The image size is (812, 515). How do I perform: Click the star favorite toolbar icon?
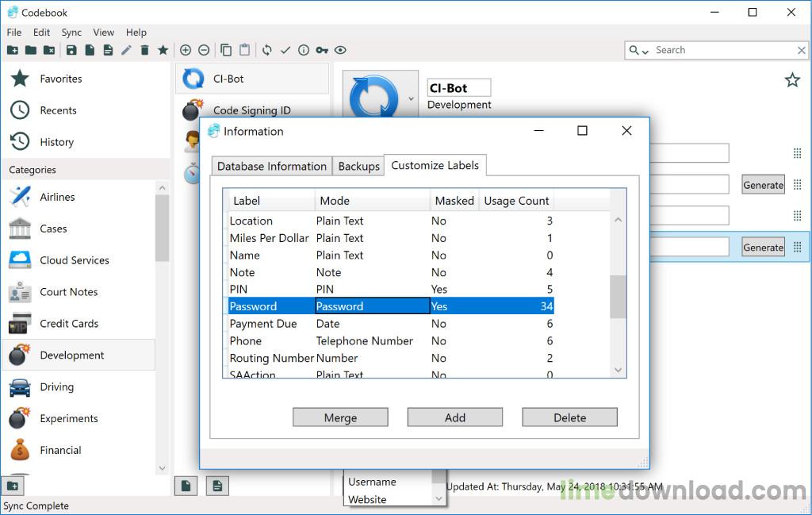pos(163,50)
